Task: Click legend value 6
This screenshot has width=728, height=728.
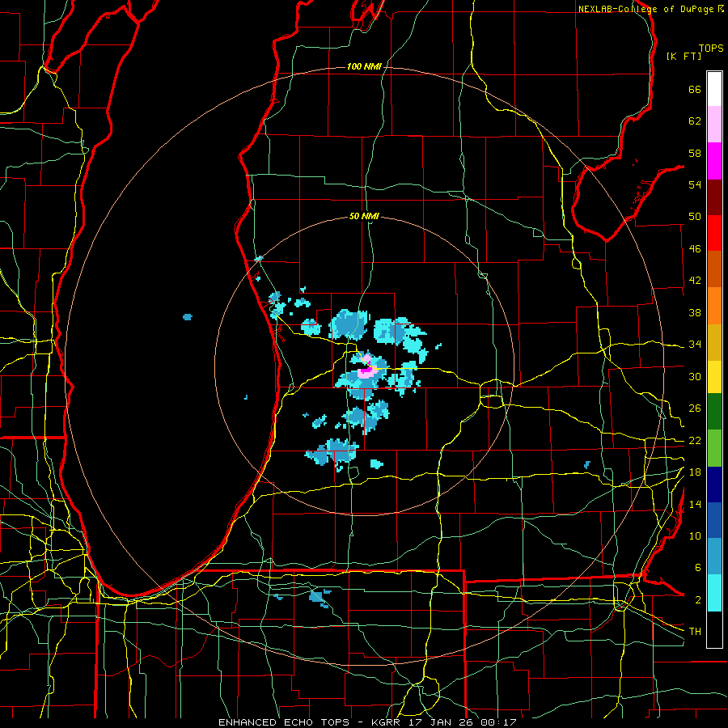Action: (x=697, y=568)
